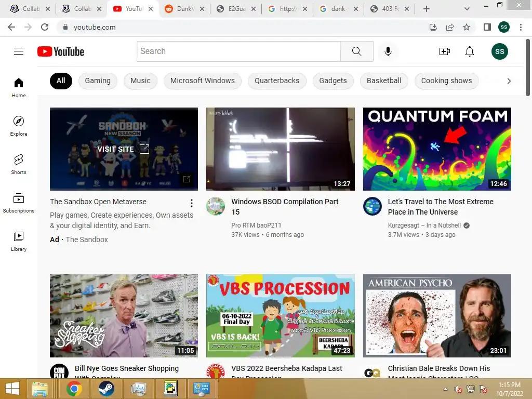Select the All filter chip
This screenshot has height=399, width=532.
[x=61, y=81]
